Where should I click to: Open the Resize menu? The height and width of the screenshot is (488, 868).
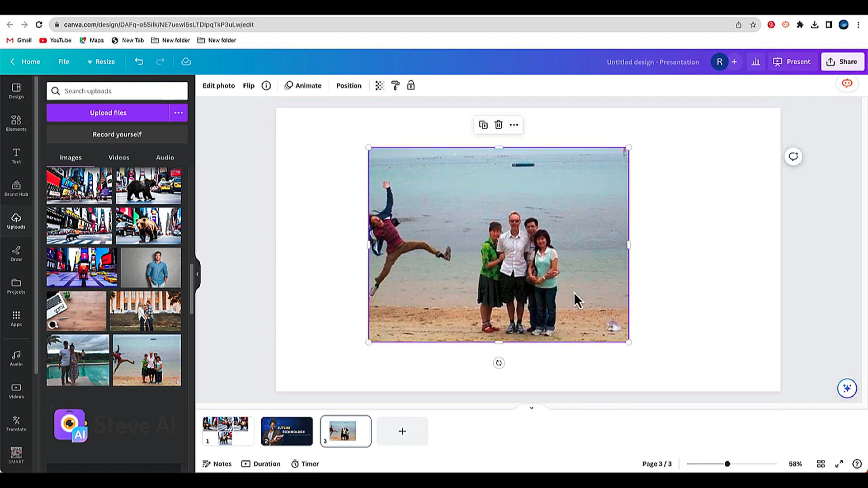click(101, 61)
